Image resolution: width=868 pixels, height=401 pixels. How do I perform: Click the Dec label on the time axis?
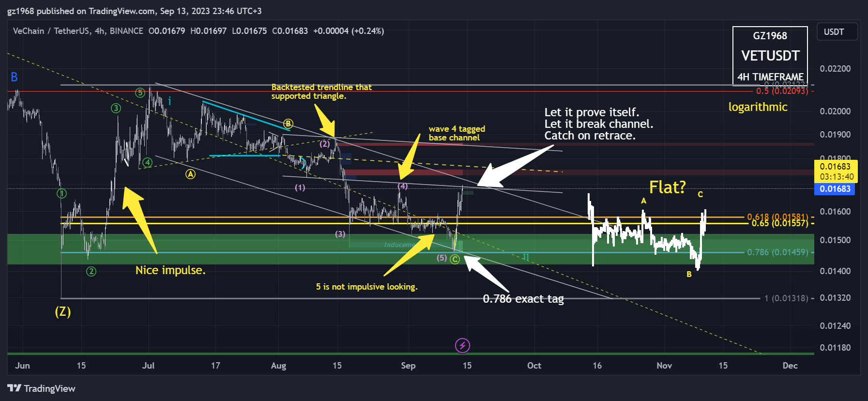(x=790, y=366)
